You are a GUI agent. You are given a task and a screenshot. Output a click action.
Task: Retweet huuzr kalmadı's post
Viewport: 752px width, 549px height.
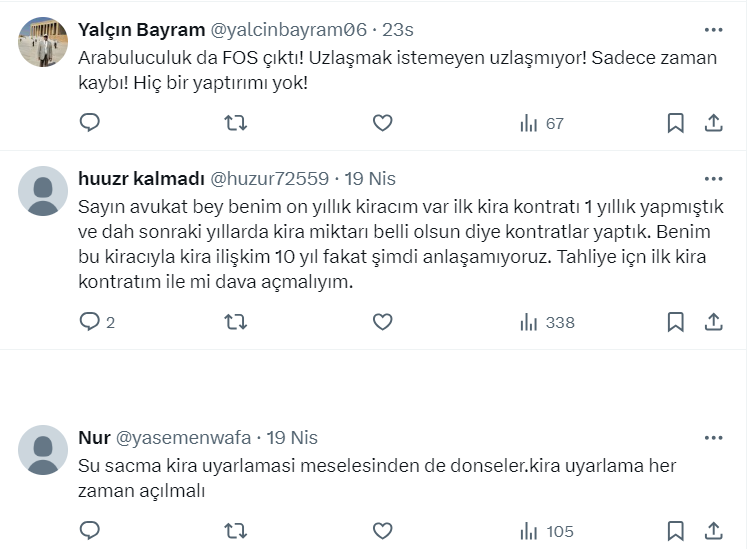coord(236,322)
